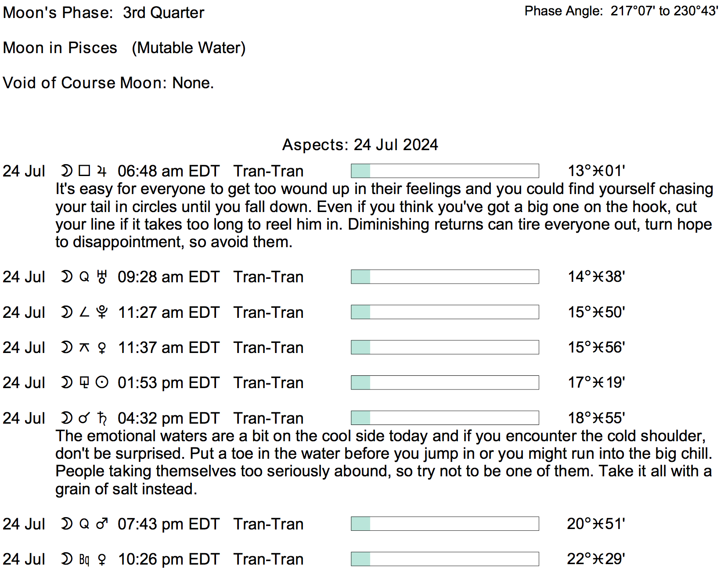
Task: Click the Mars glyph in the 07:43 pm row
Action: pyautogui.click(x=102, y=524)
